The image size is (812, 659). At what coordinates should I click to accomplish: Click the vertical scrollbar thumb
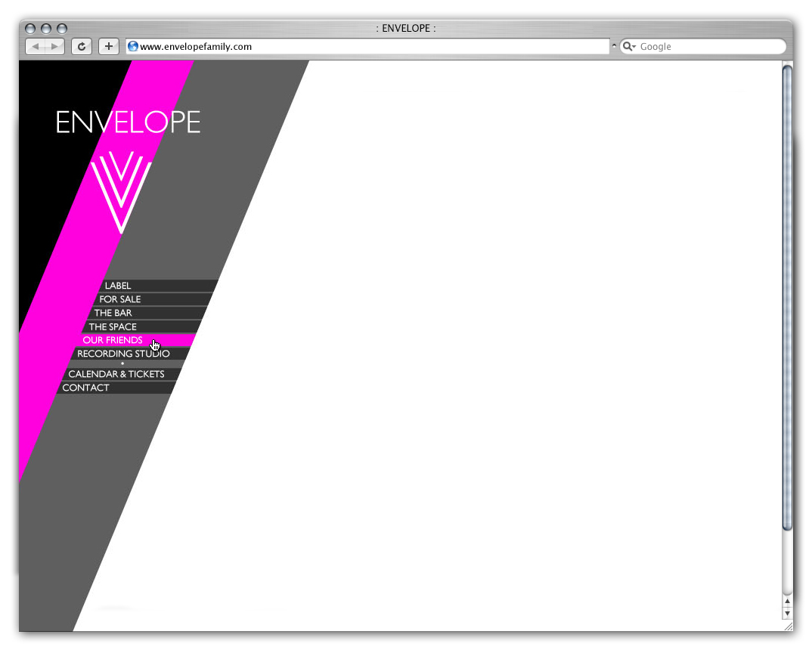point(787,296)
